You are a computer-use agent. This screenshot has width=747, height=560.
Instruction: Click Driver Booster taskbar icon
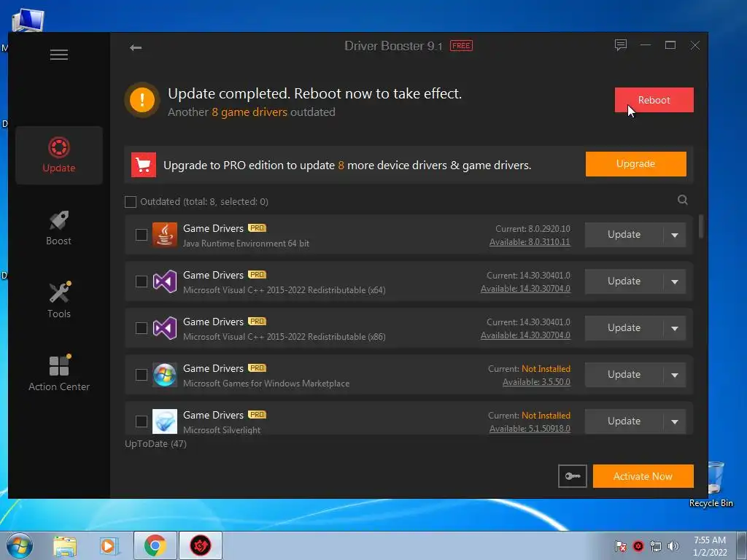[200, 545]
